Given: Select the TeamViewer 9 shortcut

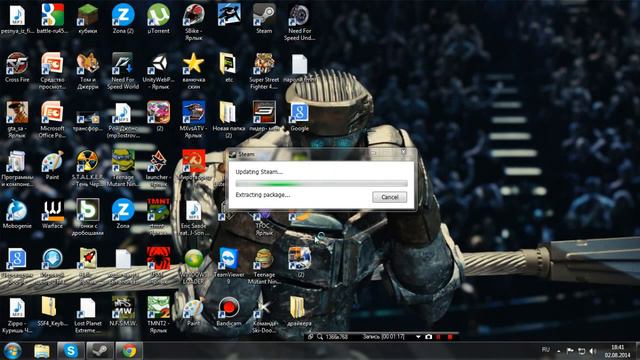Looking at the screenshot, I should (229, 266).
